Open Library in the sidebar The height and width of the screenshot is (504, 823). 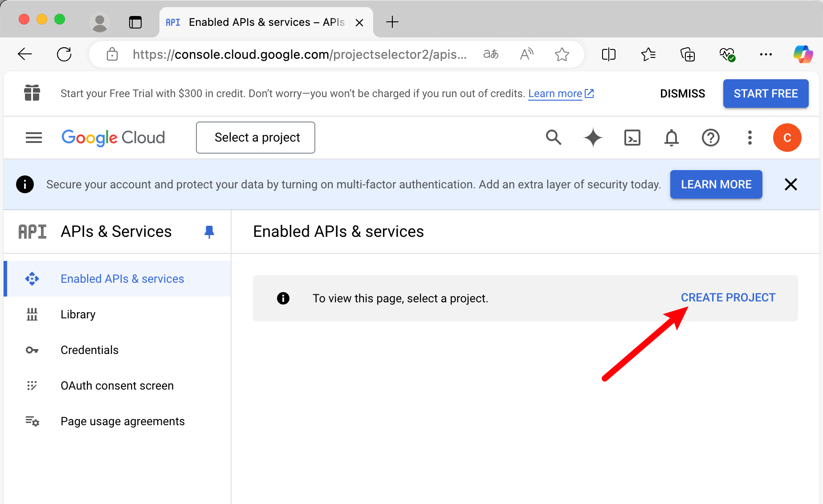point(118,314)
